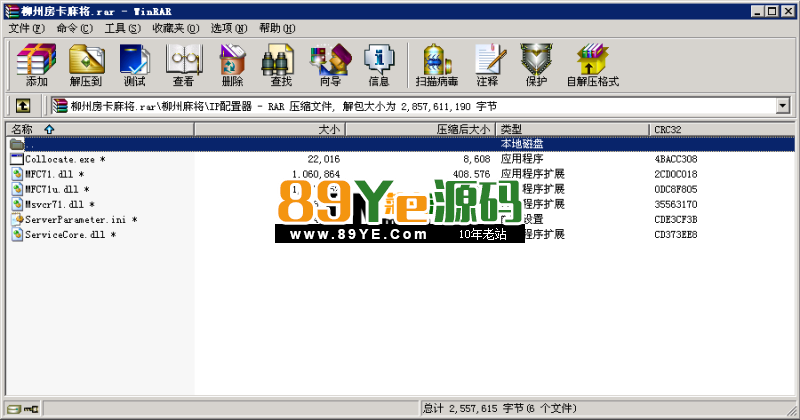Click the size value 22,016

pos(323,159)
